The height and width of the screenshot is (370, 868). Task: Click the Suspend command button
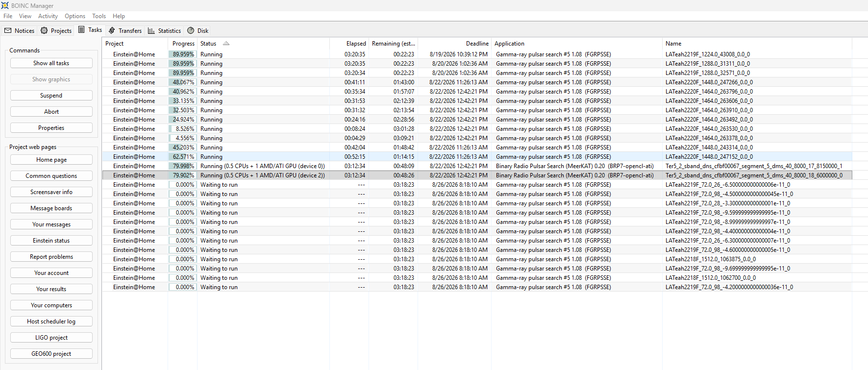click(x=51, y=96)
